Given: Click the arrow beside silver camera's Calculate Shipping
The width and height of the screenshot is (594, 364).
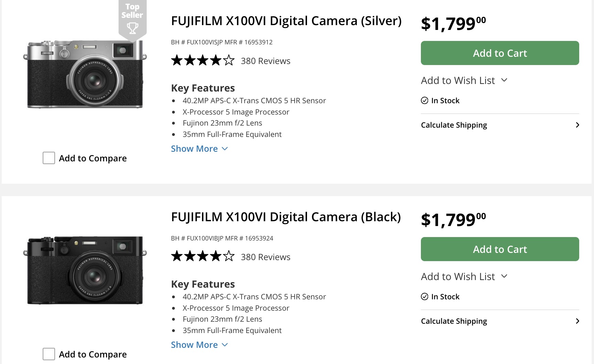Looking at the screenshot, I should point(577,125).
